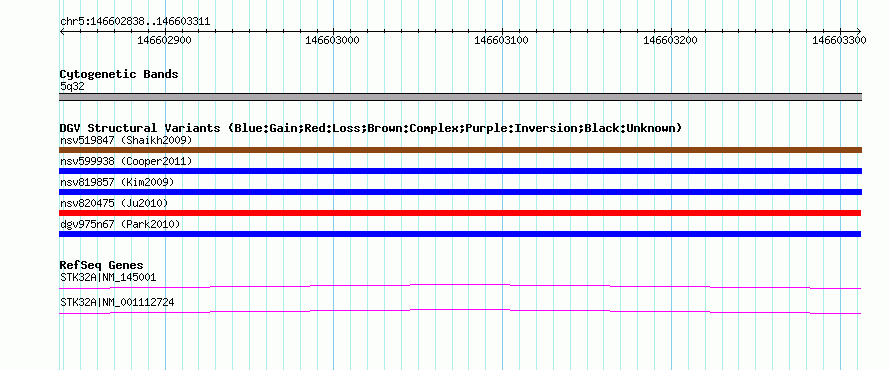Click the nsv820475 (Ju2010) variant label
890x370 pixels.
pyautogui.click(x=114, y=203)
